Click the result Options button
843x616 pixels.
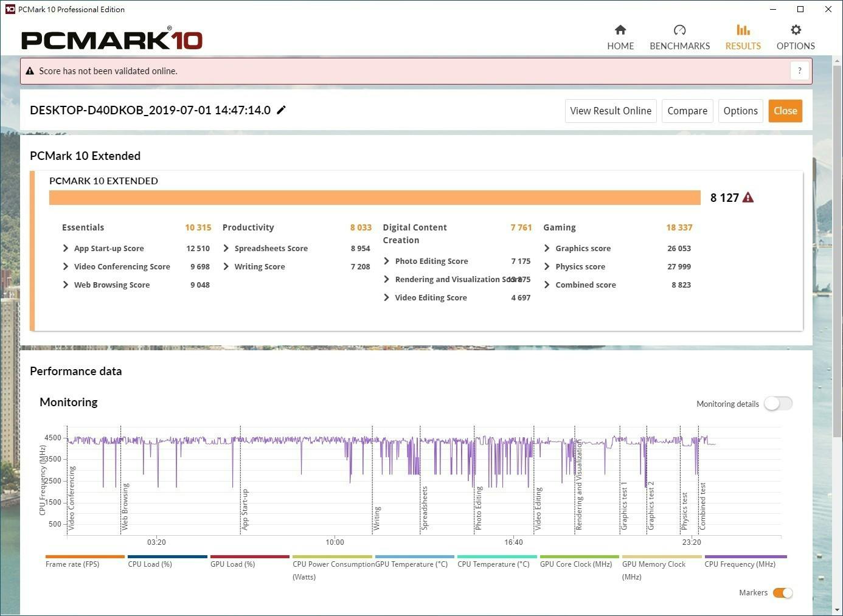point(740,111)
